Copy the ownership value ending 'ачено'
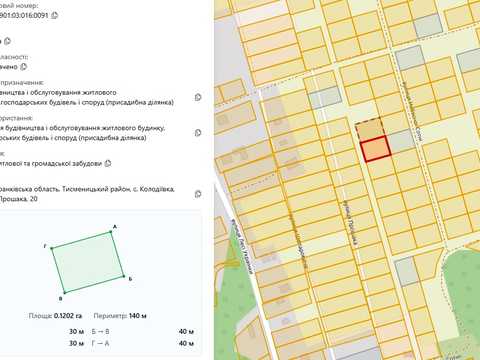The width and height of the screenshot is (480, 360). coord(23,67)
